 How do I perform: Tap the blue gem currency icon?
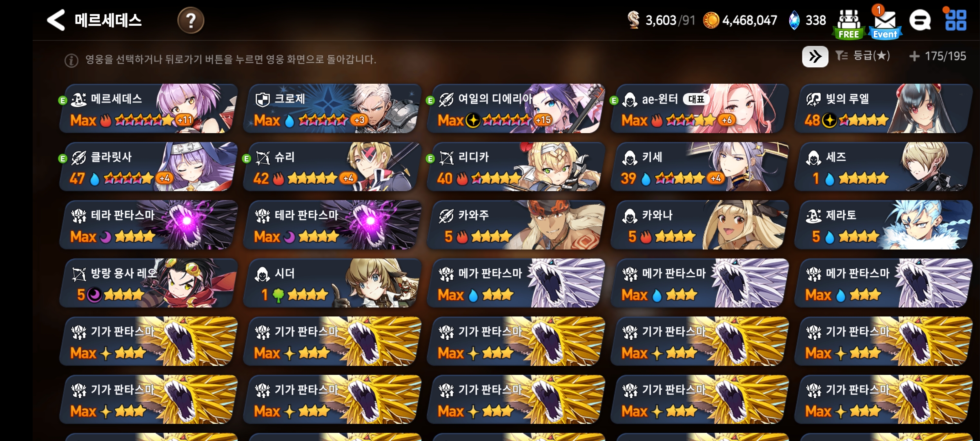(x=794, y=20)
